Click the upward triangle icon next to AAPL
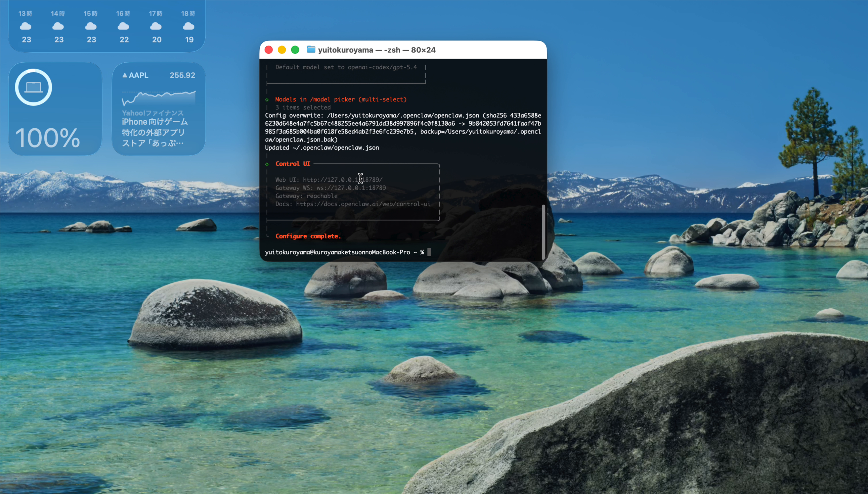Image resolution: width=868 pixels, height=494 pixels. [125, 75]
